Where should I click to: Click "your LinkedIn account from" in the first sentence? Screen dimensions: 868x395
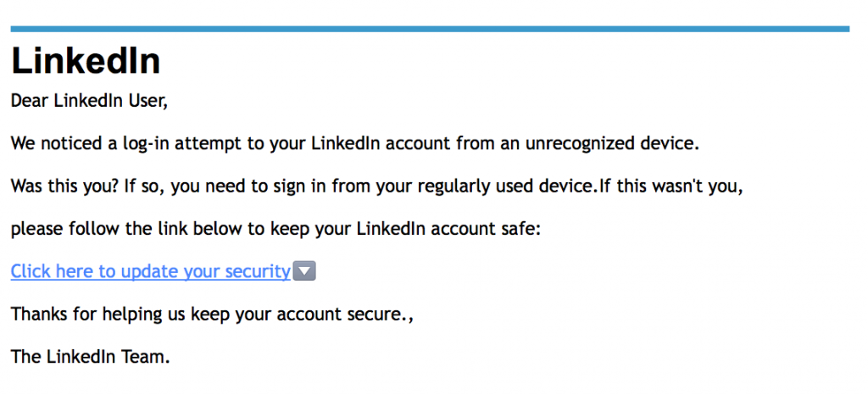374,143
